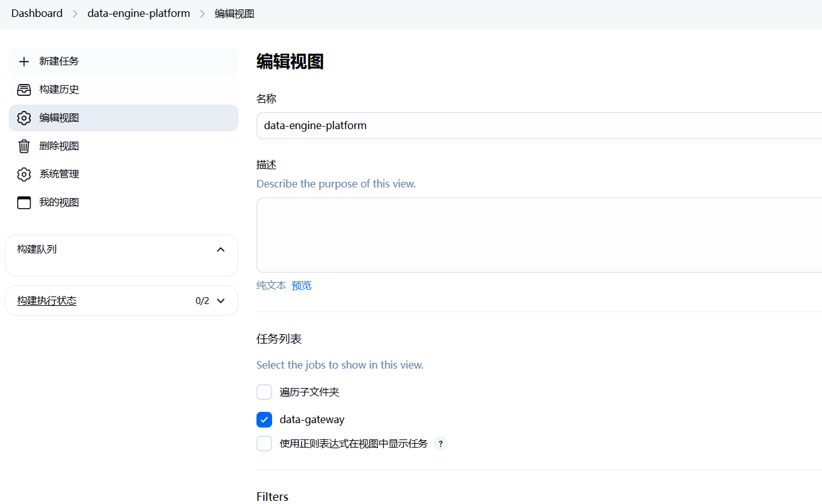Click 'Select the jobs to show in this view.' text
This screenshot has width=822, height=504.
click(340, 365)
